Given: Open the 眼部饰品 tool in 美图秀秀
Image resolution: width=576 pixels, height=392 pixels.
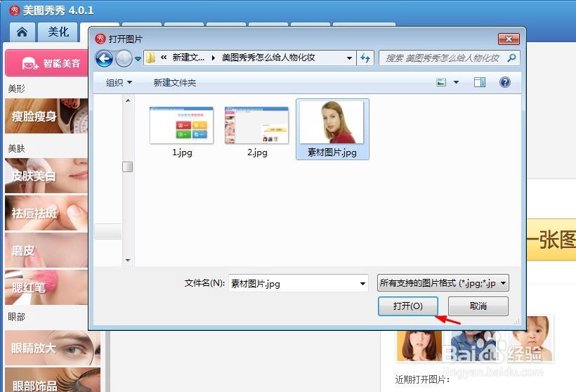Looking at the screenshot, I should click(x=52, y=380).
